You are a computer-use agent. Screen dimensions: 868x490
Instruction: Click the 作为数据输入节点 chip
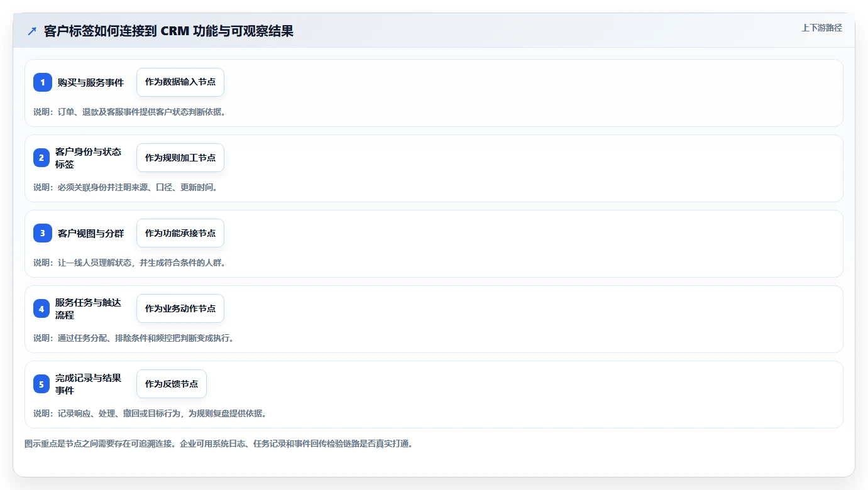click(180, 82)
